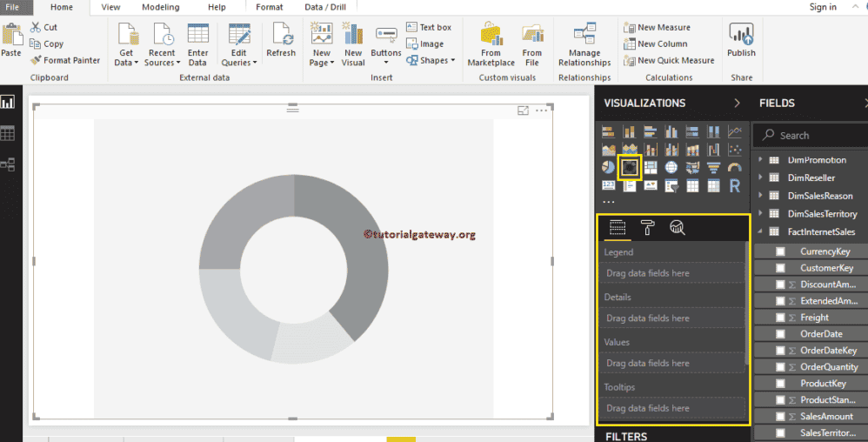Expand the DimPromotion table
The height and width of the screenshot is (442, 868).
click(x=761, y=159)
